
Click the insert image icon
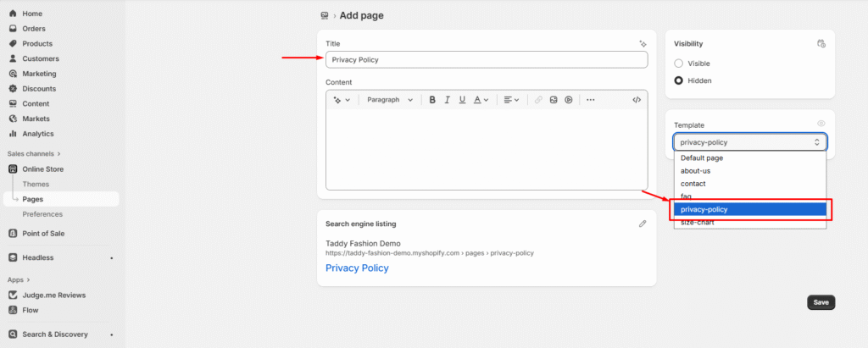point(553,100)
